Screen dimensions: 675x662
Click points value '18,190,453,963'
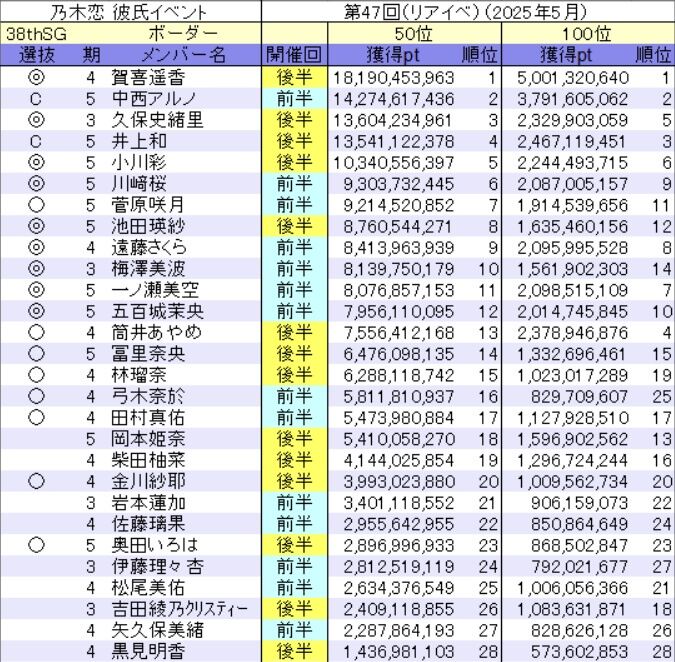pyautogui.click(x=393, y=78)
